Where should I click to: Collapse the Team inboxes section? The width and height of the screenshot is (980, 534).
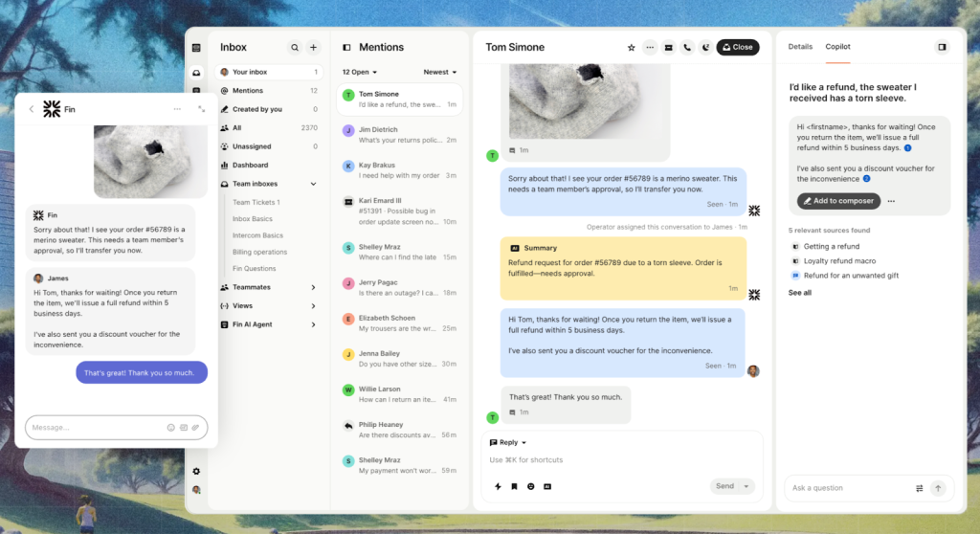pos(313,184)
